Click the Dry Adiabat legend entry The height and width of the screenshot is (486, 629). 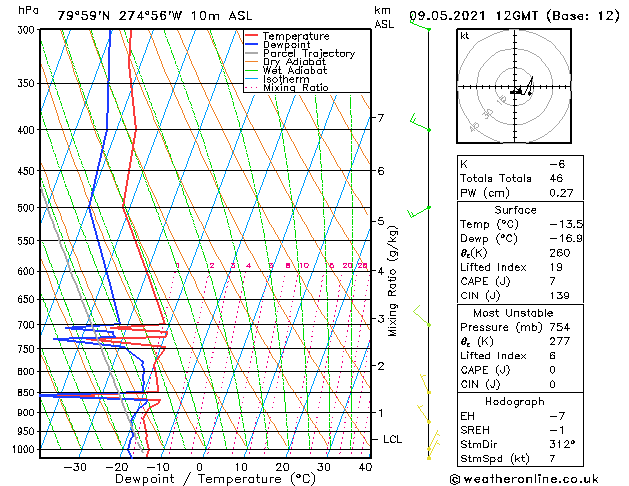tap(286, 62)
